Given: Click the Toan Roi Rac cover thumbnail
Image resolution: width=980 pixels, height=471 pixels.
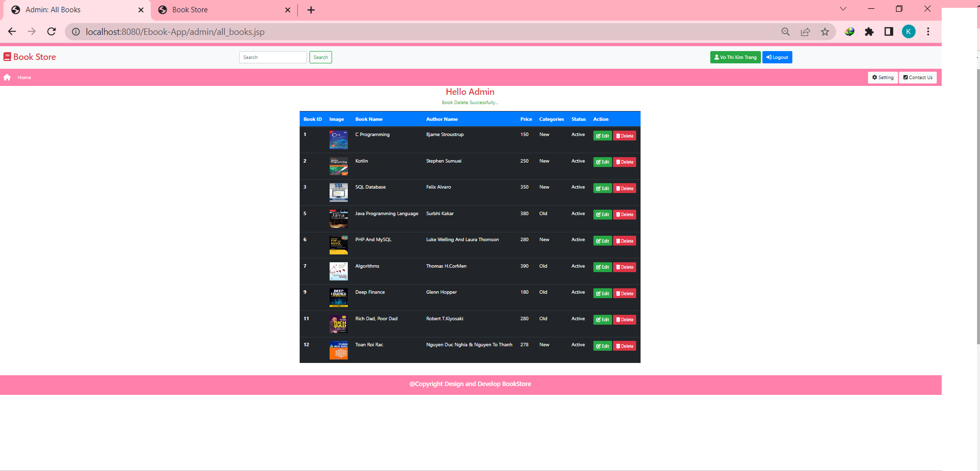Looking at the screenshot, I should 338,350.
